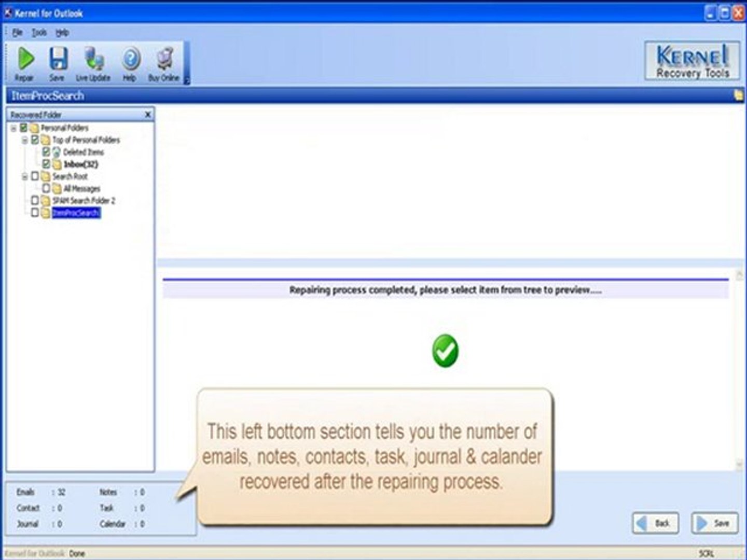
Task: Open the File menu
Action: [17, 33]
